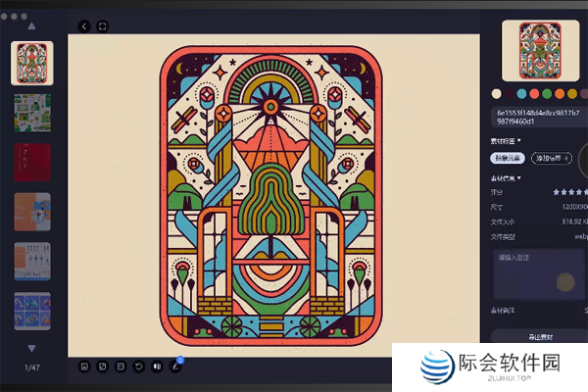Click the split compare icon in bottom toolbar
The image size is (588, 392).
click(x=158, y=367)
